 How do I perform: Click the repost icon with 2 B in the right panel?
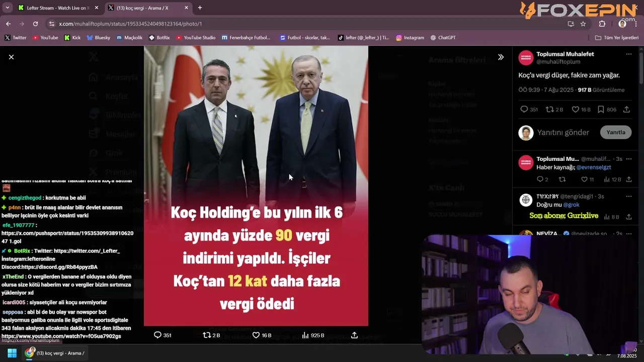click(549, 109)
